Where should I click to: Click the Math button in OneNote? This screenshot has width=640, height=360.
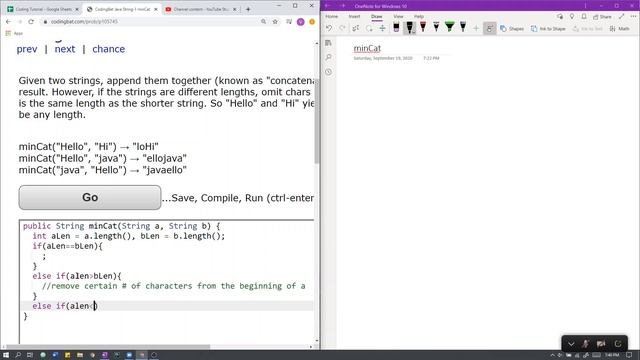(620, 29)
